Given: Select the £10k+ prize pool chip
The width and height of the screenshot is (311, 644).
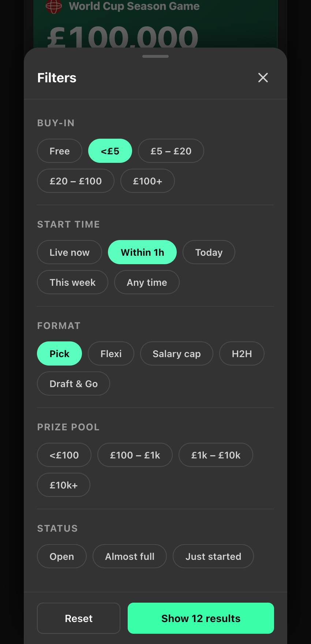Looking at the screenshot, I should tap(64, 485).
